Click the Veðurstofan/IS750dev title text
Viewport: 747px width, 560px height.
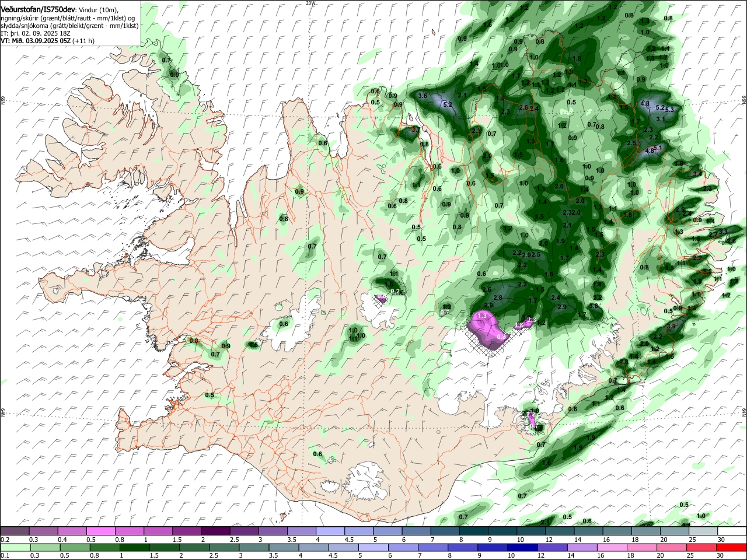point(38,9)
